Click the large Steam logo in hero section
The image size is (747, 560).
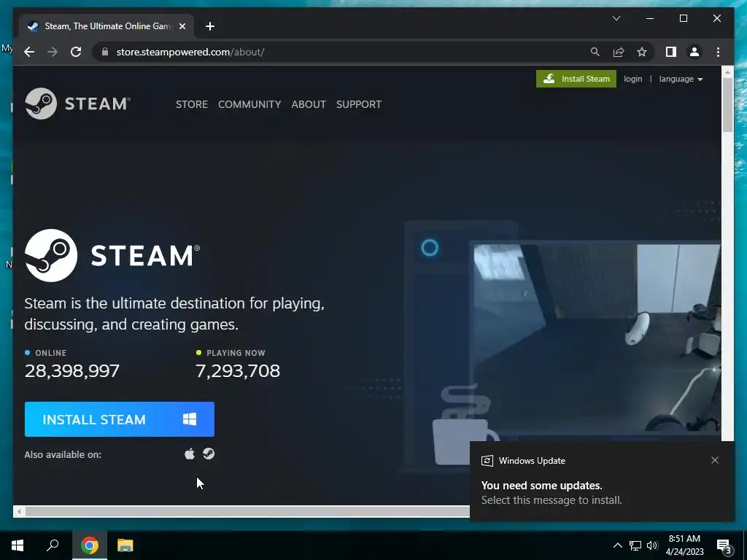tap(112, 255)
